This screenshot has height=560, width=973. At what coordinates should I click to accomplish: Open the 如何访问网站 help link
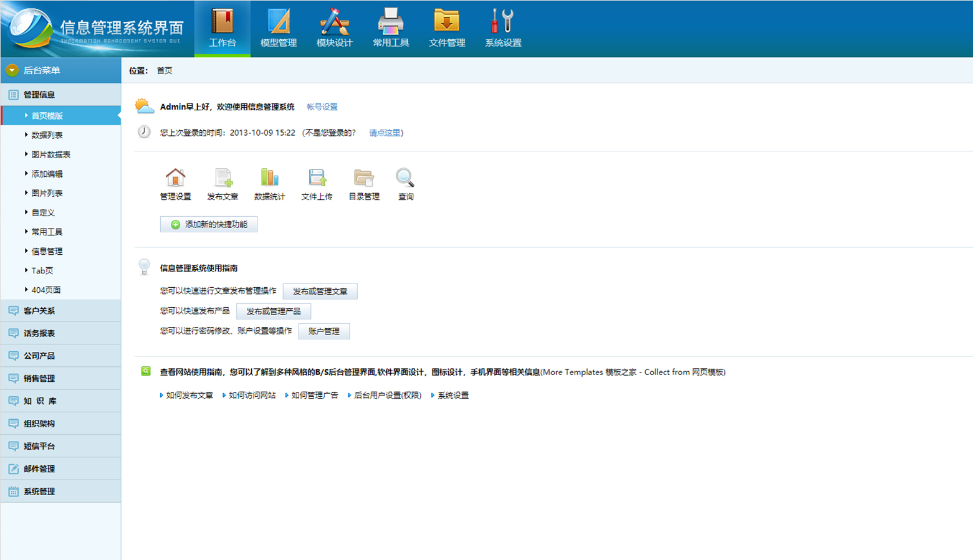252,396
